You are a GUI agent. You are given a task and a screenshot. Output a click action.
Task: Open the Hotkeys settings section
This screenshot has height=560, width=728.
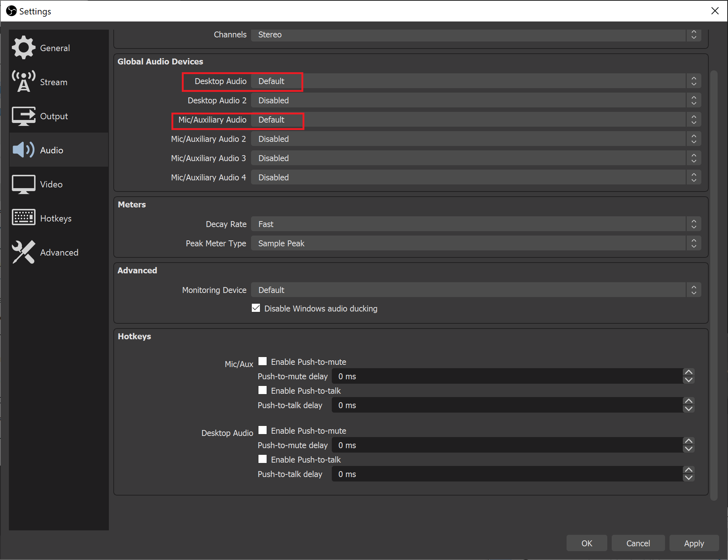[56, 218]
